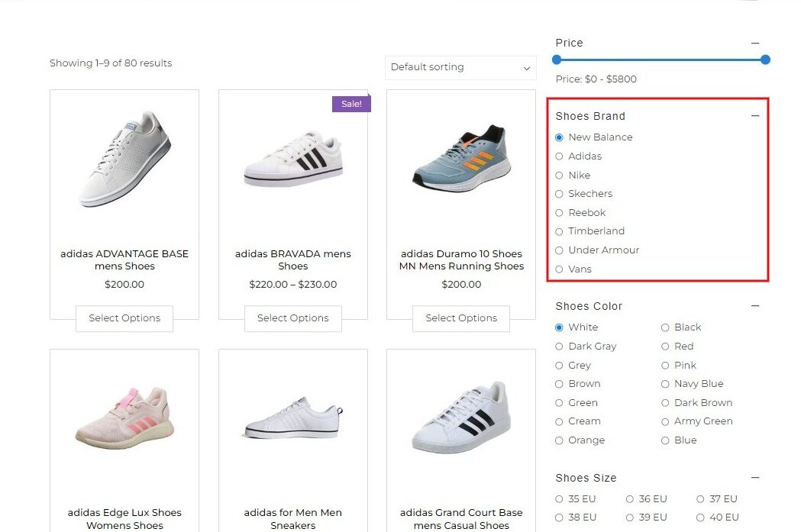The width and height of the screenshot is (801, 532).
Task: Select the Nike brand option
Action: (x=559, y=175)
